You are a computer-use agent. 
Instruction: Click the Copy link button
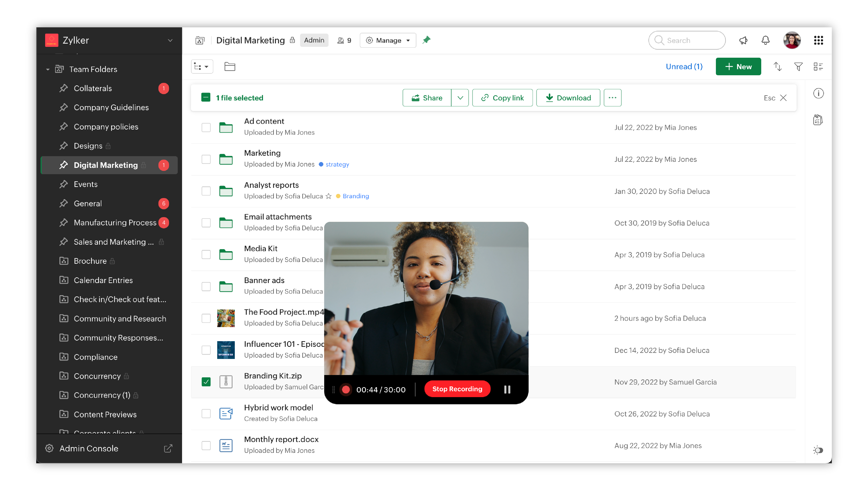tap(502, 98)
